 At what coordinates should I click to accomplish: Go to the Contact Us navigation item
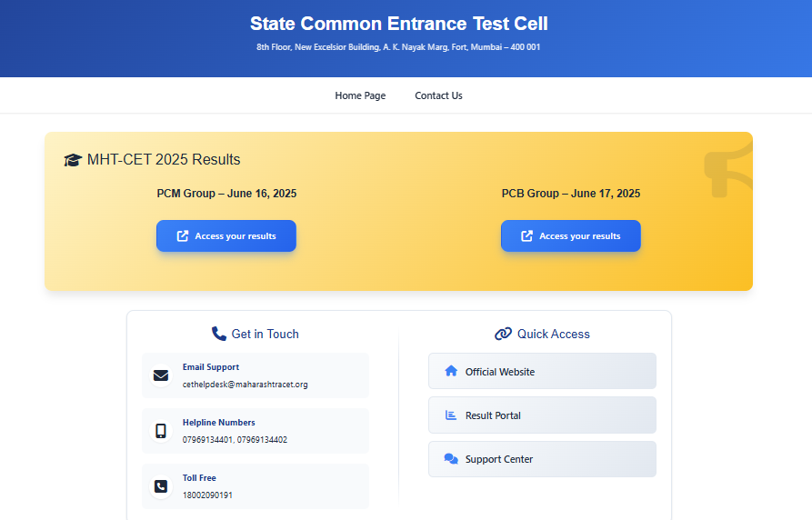coord(438,95)
